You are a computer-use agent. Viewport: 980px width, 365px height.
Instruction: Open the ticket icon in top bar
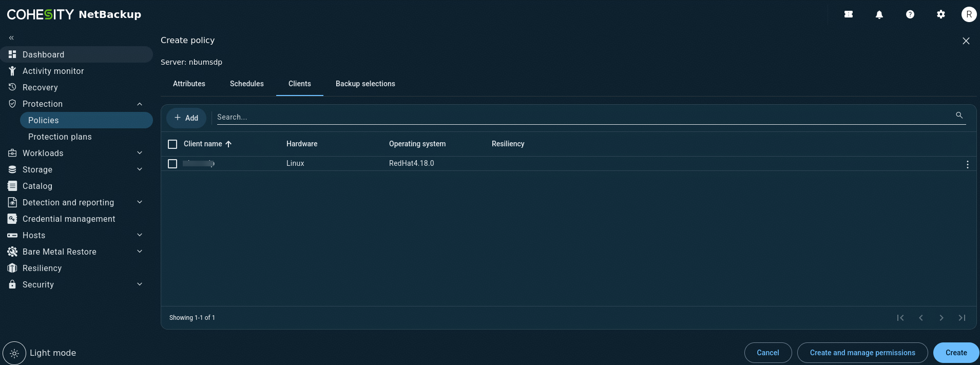point(849,14)
